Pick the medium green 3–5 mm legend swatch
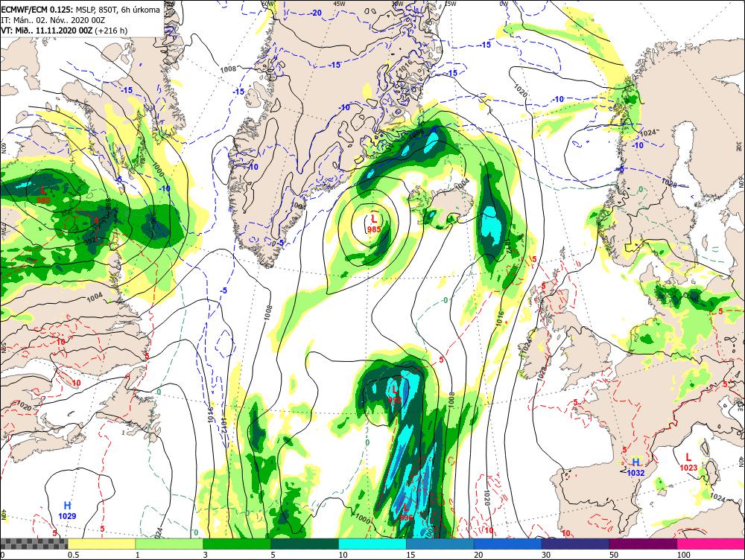Screen dimensions: 745x560 tap(237, 544)
